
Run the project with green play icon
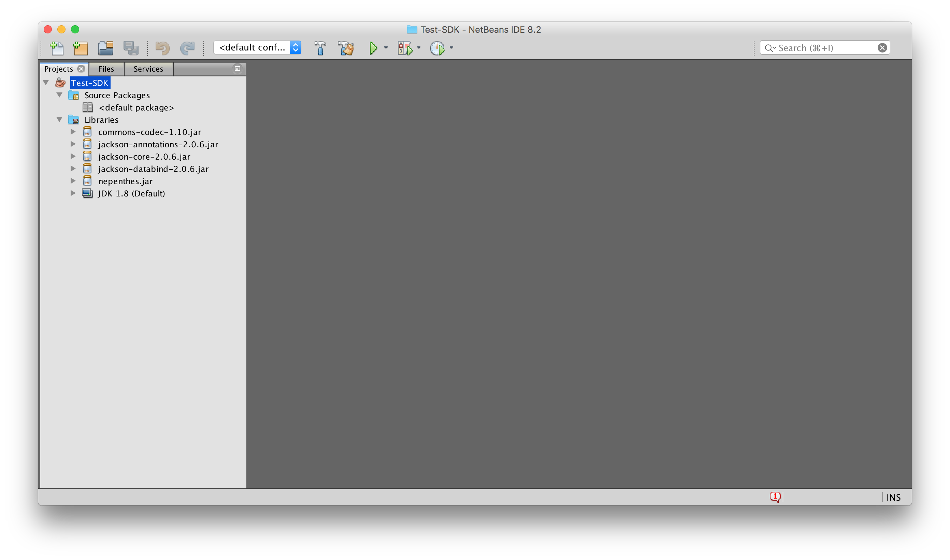pos(373,48)
